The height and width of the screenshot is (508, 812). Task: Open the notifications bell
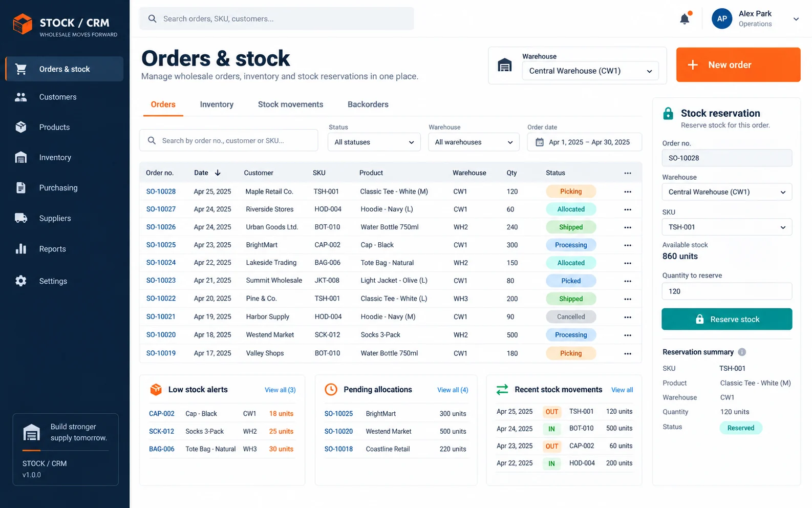pyautogui.click(x=685, y=19)
